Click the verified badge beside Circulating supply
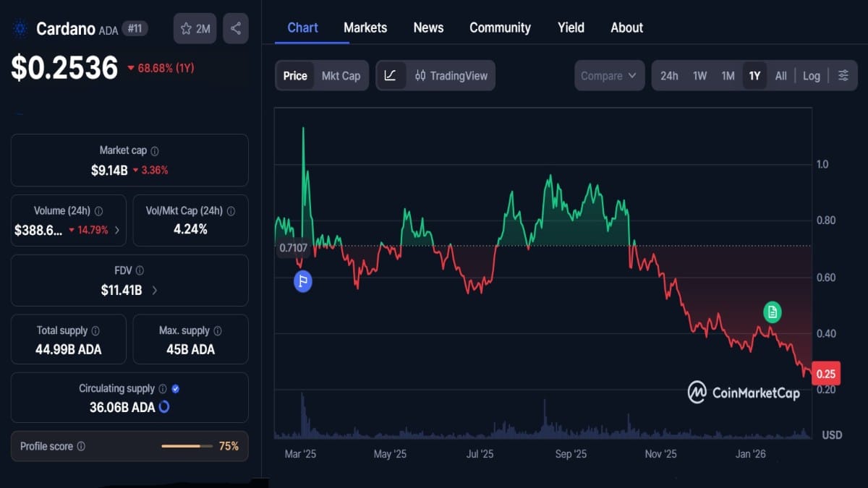 [x=176, y=389]
